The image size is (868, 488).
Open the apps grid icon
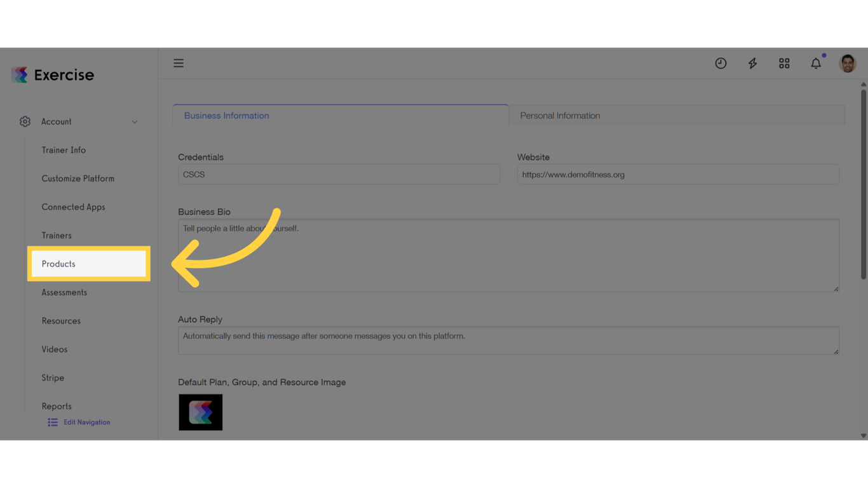tap(784, 63)
